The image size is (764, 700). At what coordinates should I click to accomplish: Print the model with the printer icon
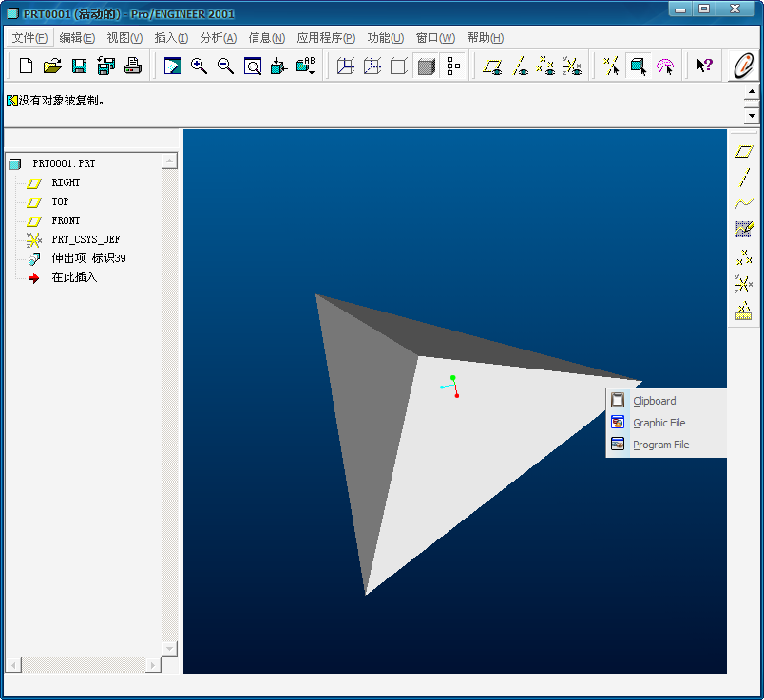(132, 66)
